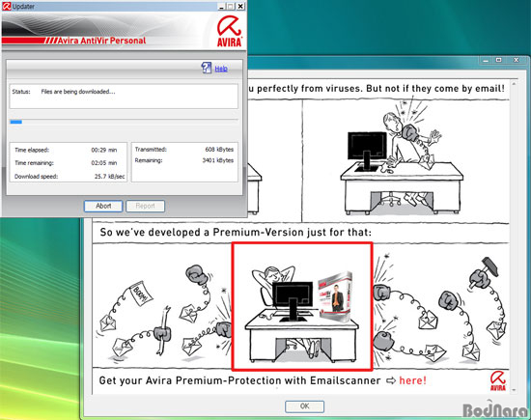This screenshot has height=420, width=531.
Task: Close the Updater window
Action: pos(240,6)
